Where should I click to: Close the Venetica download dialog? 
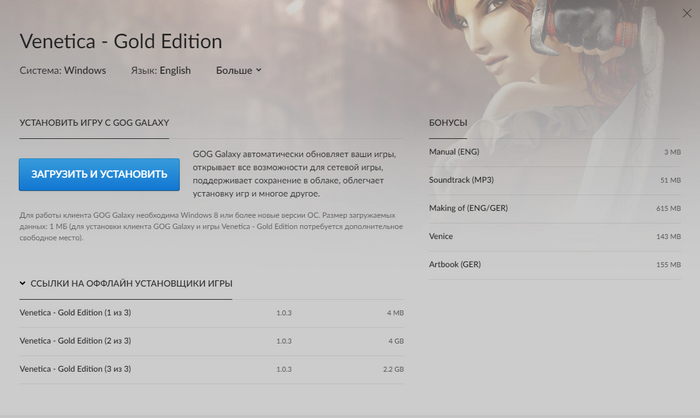tap(683, 15)
